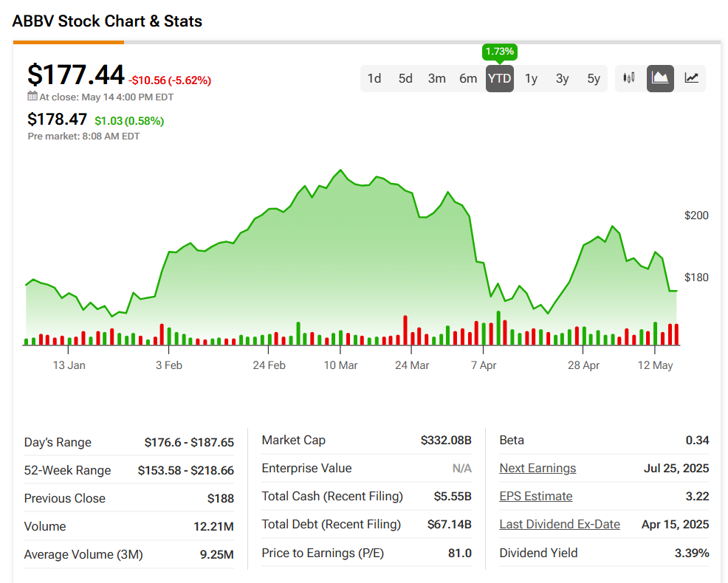Screen dimensions: 728x583
Task: Select the 5d time range tab
Action: tap(405, 78)
